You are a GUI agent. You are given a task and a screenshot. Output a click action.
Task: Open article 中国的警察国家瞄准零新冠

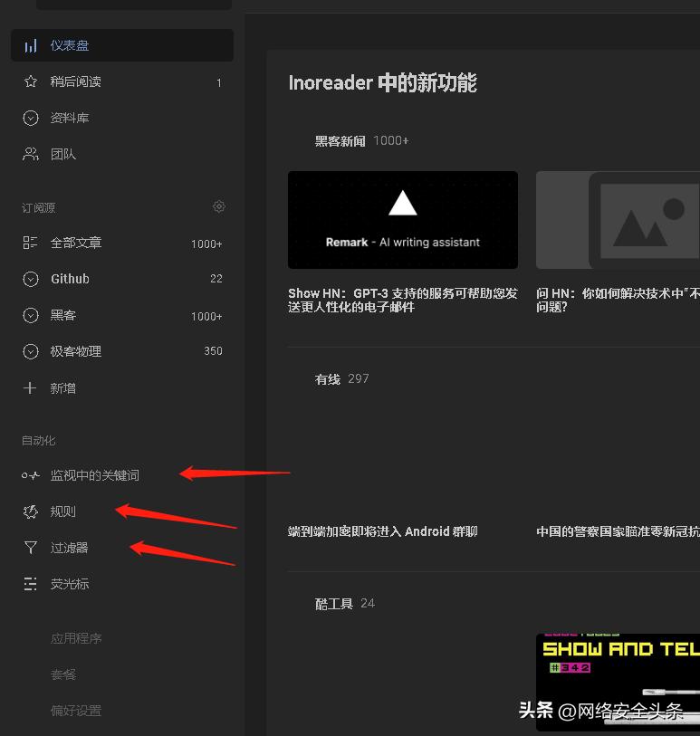[x=618, y=531]
